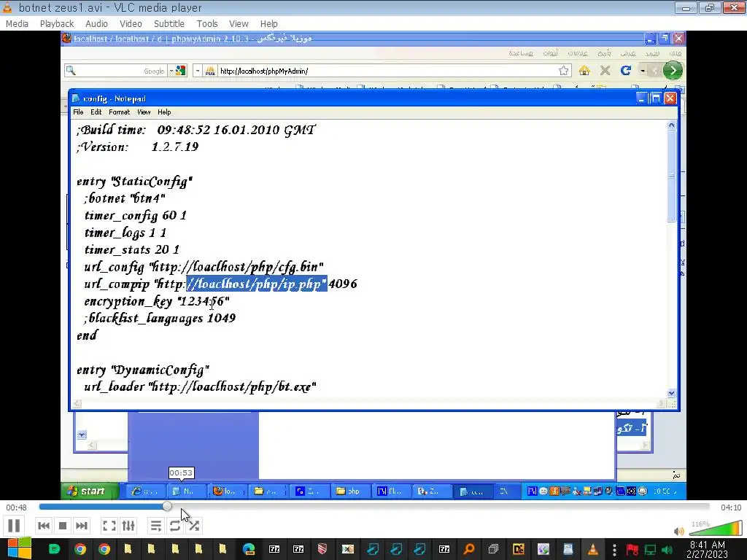Click Notepad's Edit menu in the video

pyautogui.click(x=96, y=112)
